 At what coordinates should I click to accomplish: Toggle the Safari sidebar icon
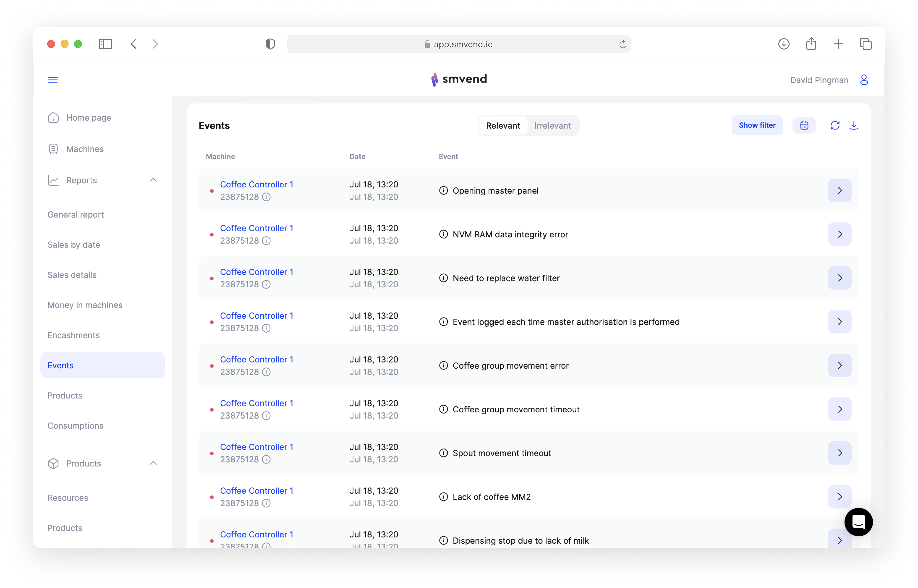pos(105,44)
